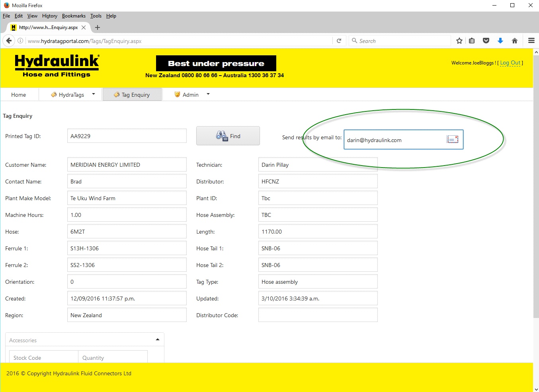This screenshot has width=539, height=392.
Task: Select the Tag Enquiry navigation tab
Action: pyautogui.click(x=132, y=95)
